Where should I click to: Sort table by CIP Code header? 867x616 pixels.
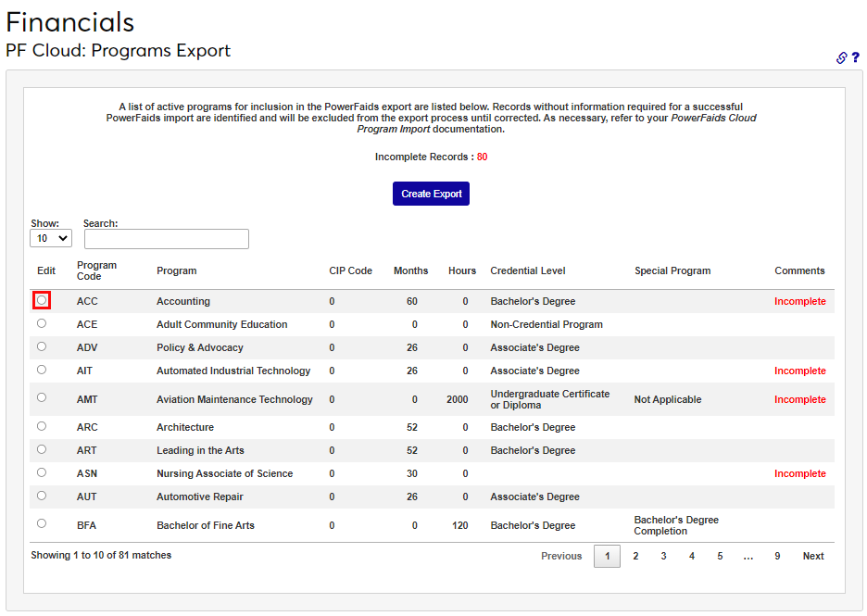(x=350, y=271)
